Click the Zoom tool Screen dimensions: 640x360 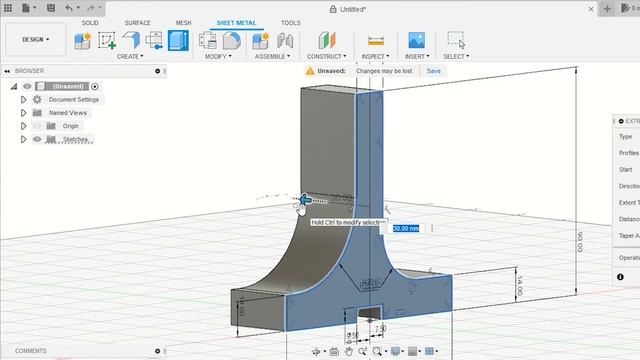coord(362,351)
